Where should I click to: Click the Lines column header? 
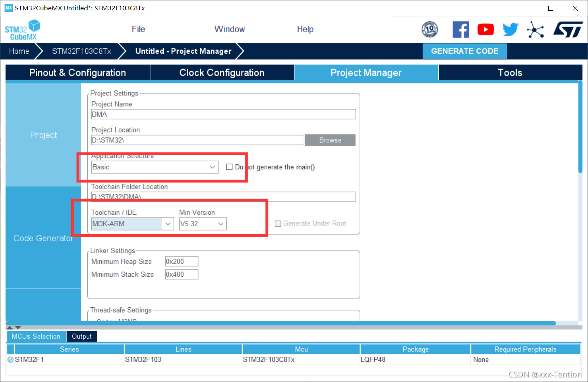183,349
